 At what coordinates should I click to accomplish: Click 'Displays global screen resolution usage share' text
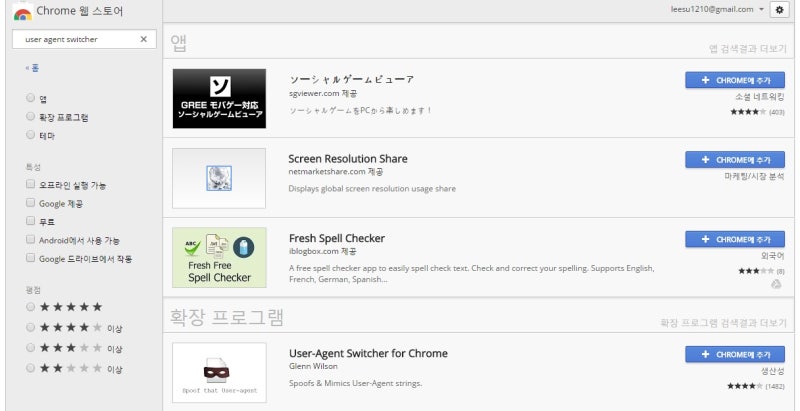tap(372, 189)
